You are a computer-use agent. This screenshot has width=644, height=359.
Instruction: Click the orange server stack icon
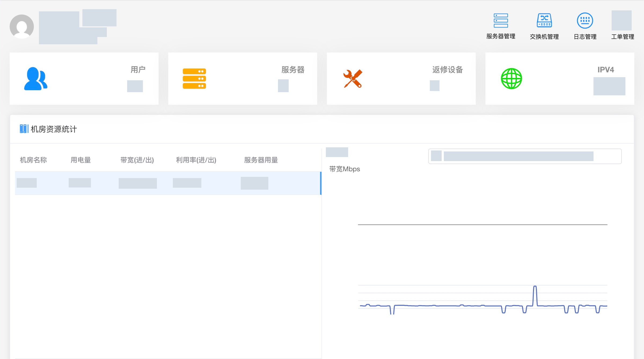(x=194, y=79)
